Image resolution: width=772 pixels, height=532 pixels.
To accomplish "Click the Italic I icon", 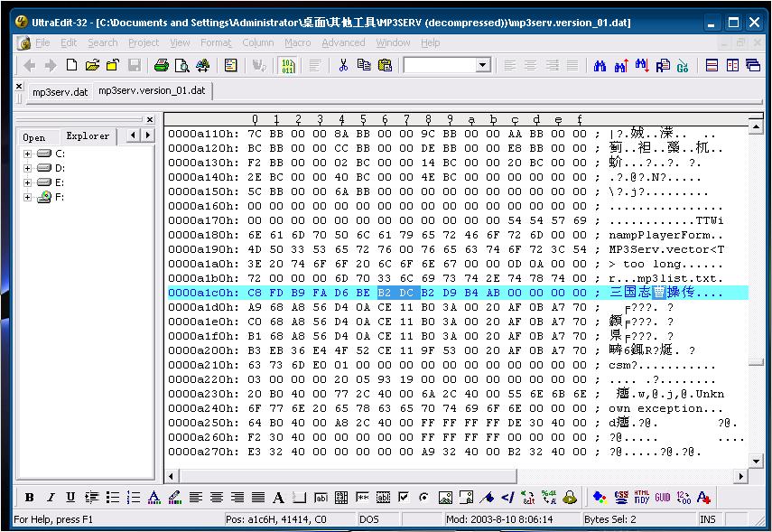I will tap(51, 498).
